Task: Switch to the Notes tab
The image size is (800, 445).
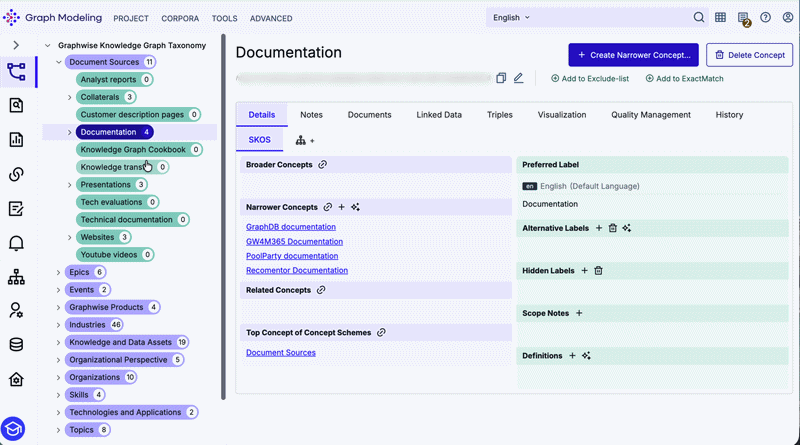Action: [x=311, y=115]
